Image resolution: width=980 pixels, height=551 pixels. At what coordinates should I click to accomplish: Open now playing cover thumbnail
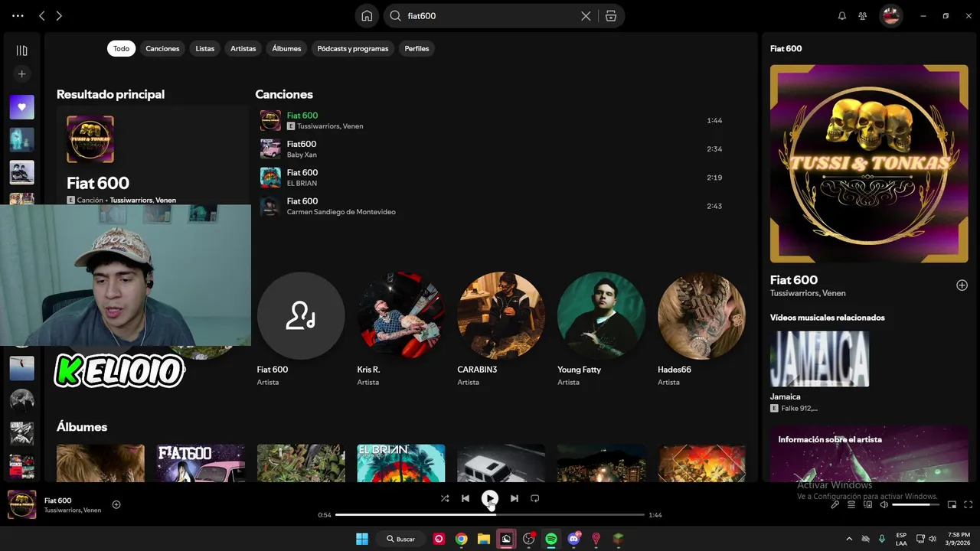coord(21,504)
